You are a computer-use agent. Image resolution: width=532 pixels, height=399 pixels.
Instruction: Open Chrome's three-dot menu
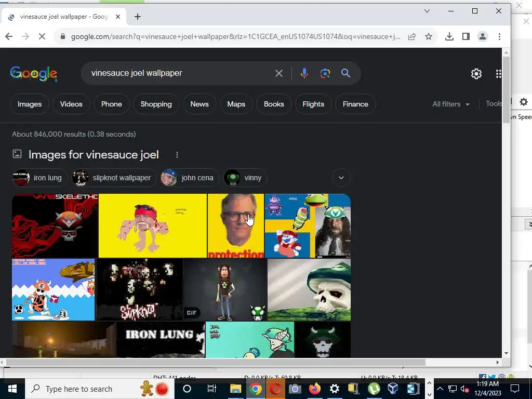(499, 36)
